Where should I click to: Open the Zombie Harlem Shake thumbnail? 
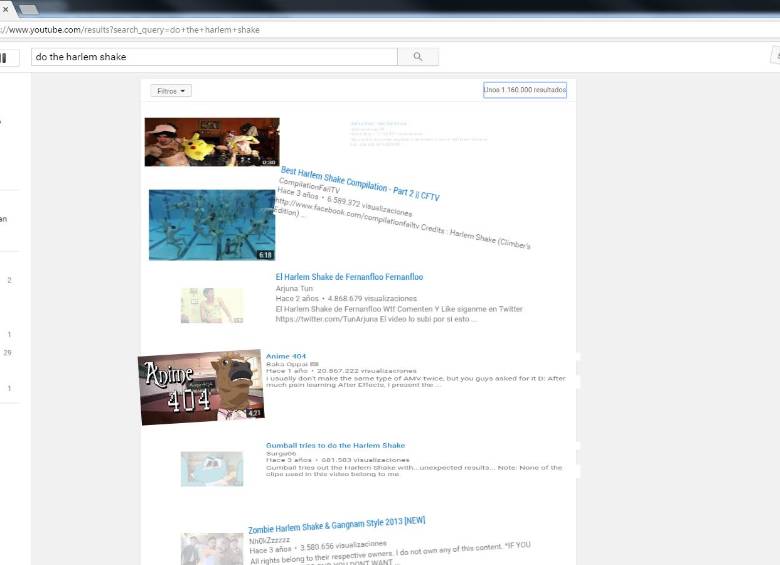[212, 549]
